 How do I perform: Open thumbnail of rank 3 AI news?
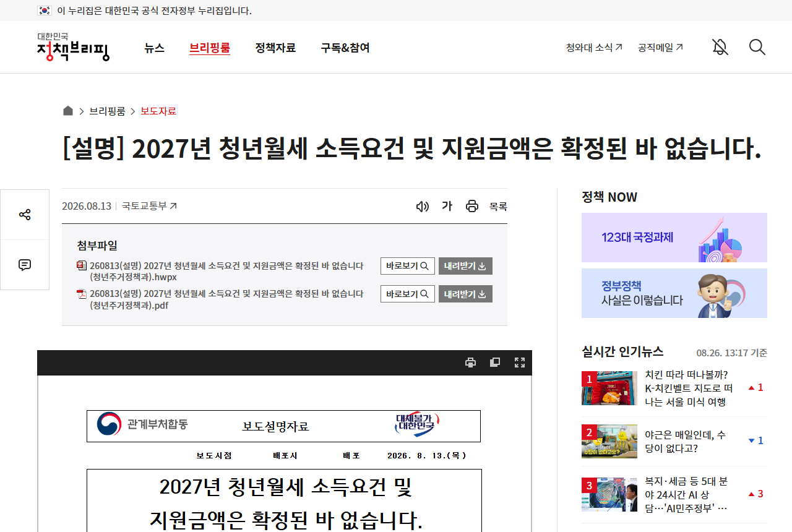(609, 494)
